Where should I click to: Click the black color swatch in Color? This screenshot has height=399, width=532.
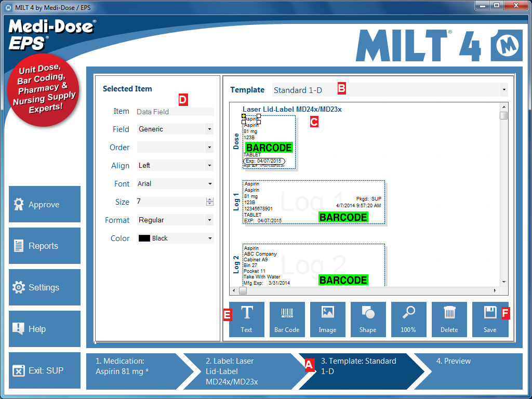144,238
